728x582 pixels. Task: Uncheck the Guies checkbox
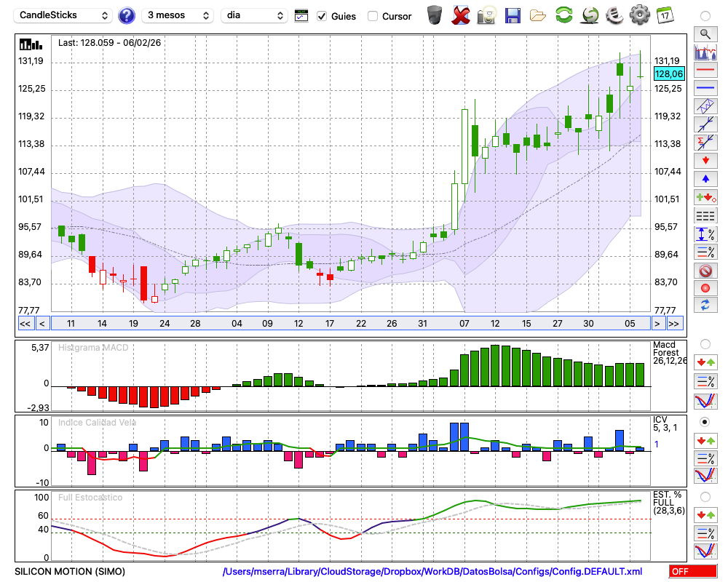(x=322, y=16)
